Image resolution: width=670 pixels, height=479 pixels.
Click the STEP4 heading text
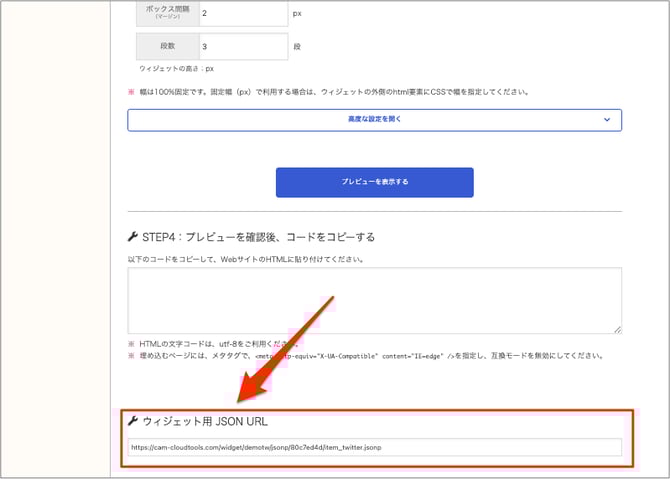258,237
